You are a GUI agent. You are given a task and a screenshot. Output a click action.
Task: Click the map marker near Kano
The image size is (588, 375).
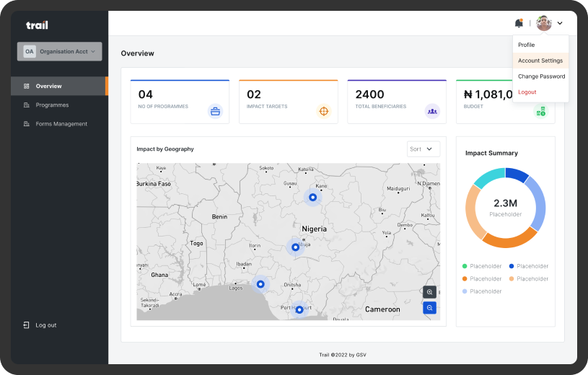tap(312, 197)
